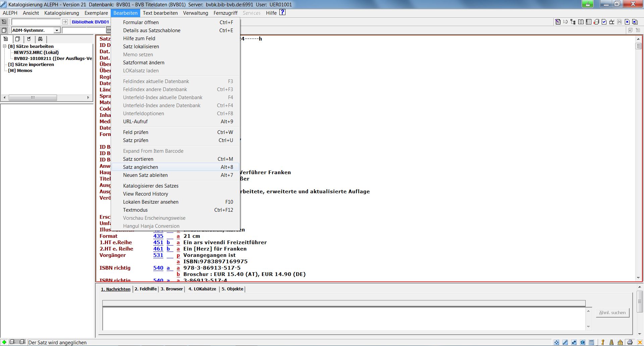This screenshot has height=346, width=644.
Task: Click the binoculars search tab icon
Action: [40, 39]
